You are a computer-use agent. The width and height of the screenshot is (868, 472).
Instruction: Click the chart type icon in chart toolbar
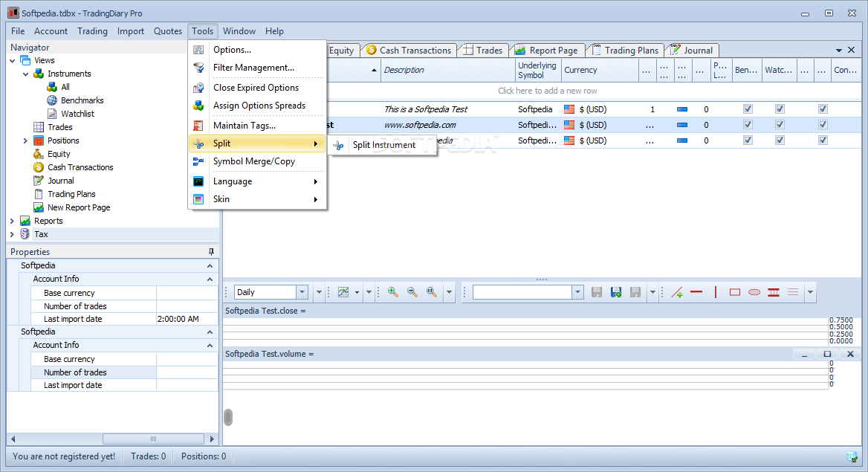[343, 292]
